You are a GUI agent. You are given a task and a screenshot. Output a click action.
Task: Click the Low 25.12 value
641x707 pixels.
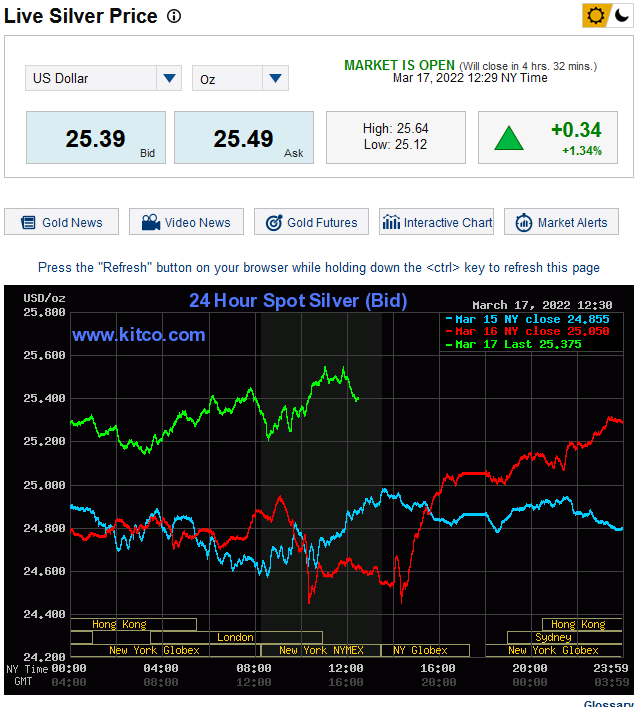395,145
